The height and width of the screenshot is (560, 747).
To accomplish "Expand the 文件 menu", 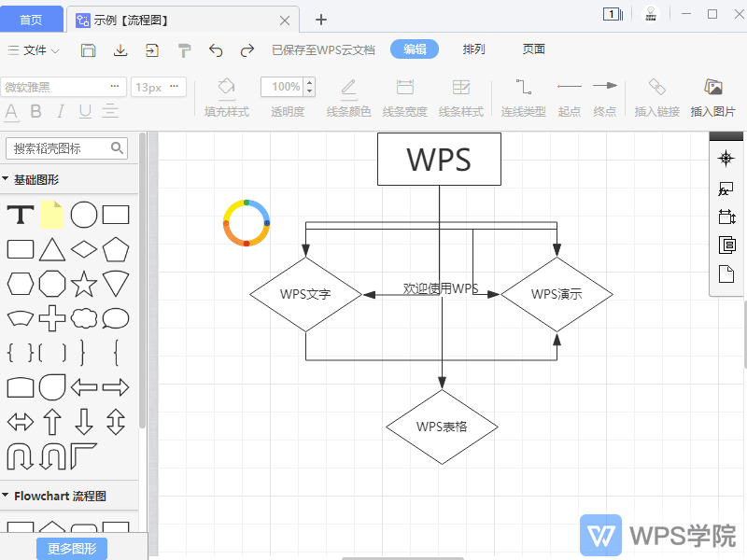I will [x=33, y=49].
